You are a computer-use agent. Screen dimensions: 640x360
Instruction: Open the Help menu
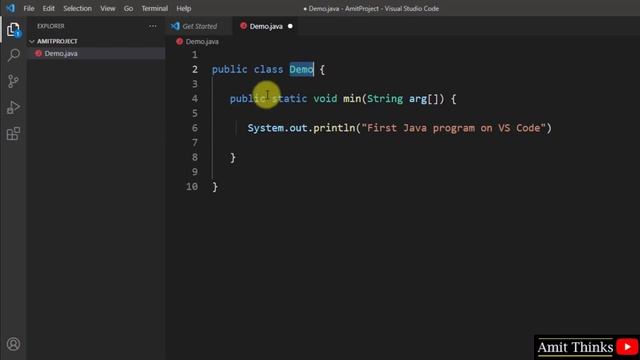point(184,8)
